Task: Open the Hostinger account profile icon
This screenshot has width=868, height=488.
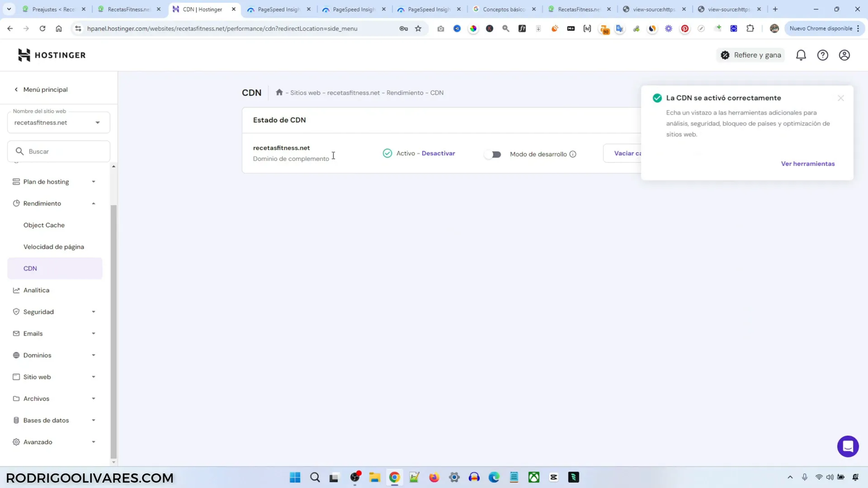Action: click(x=844, y=55)
